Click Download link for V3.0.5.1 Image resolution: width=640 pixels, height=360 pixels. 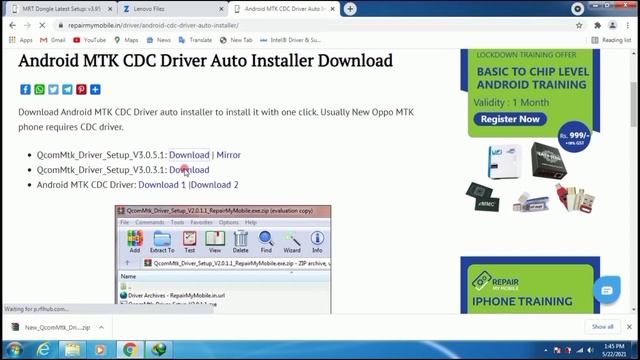pyautogui.click(x=189, y=155)
